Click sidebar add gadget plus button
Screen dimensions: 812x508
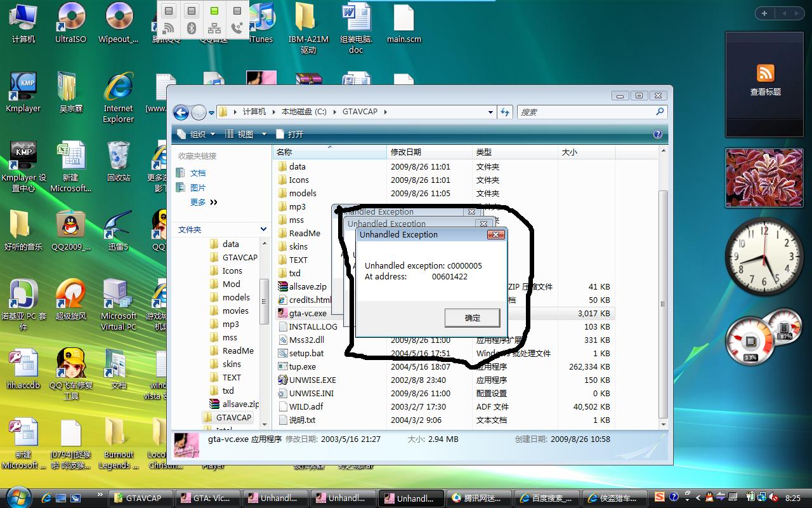point(764,13)
